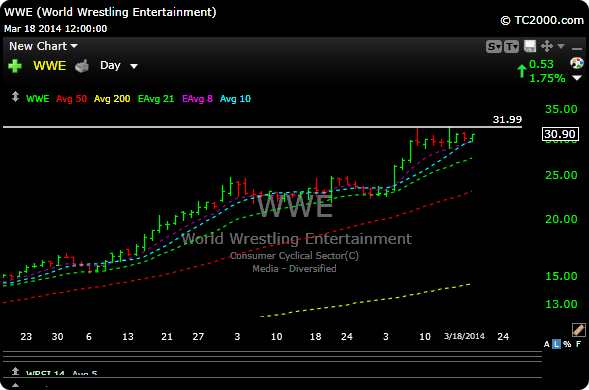
Task: Open the gray triangle menu beside move icon
Action: coord(561,46)
